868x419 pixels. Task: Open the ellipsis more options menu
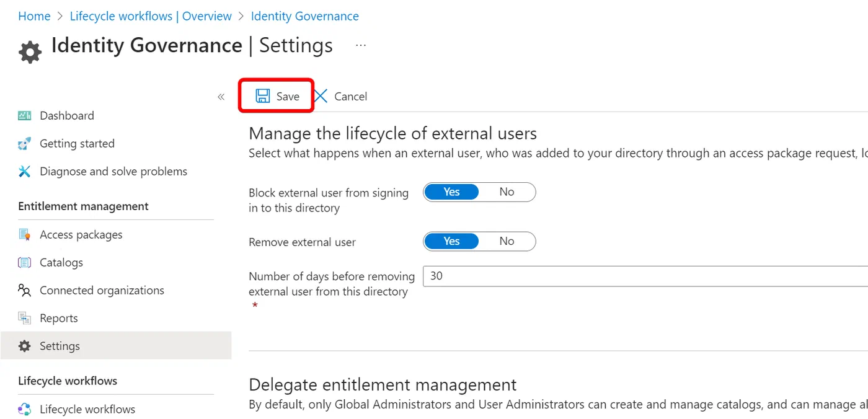coord(361,45)
